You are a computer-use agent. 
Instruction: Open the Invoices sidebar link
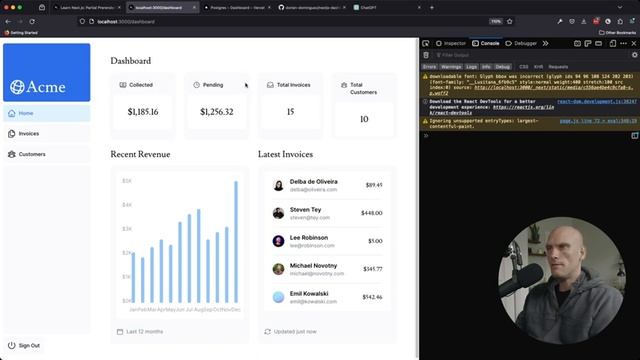point(47,133)
